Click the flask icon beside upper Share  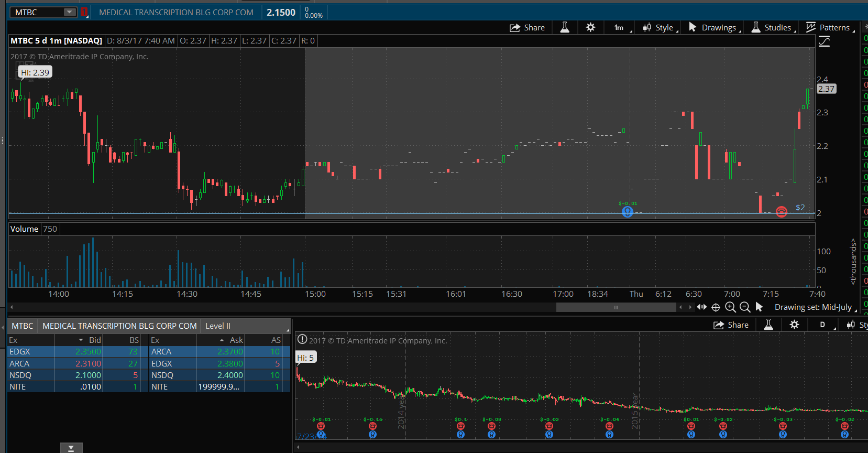[x=565, y=28]
